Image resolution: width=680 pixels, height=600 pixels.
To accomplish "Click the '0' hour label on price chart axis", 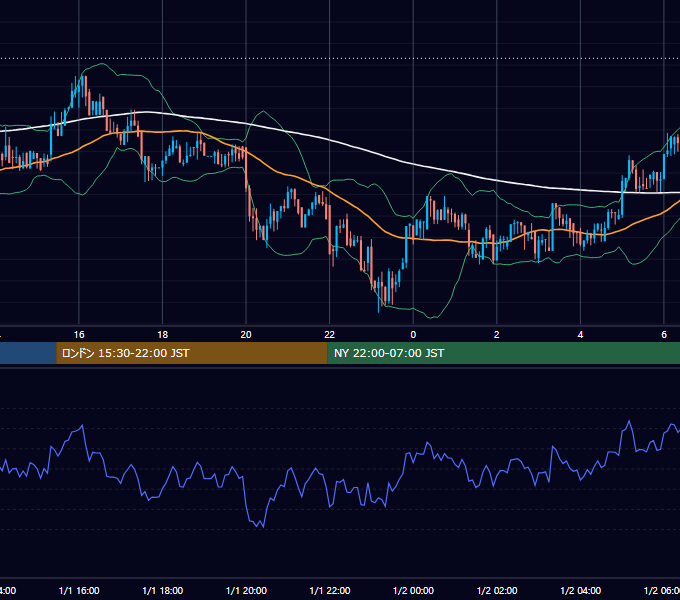I will 413,335.
